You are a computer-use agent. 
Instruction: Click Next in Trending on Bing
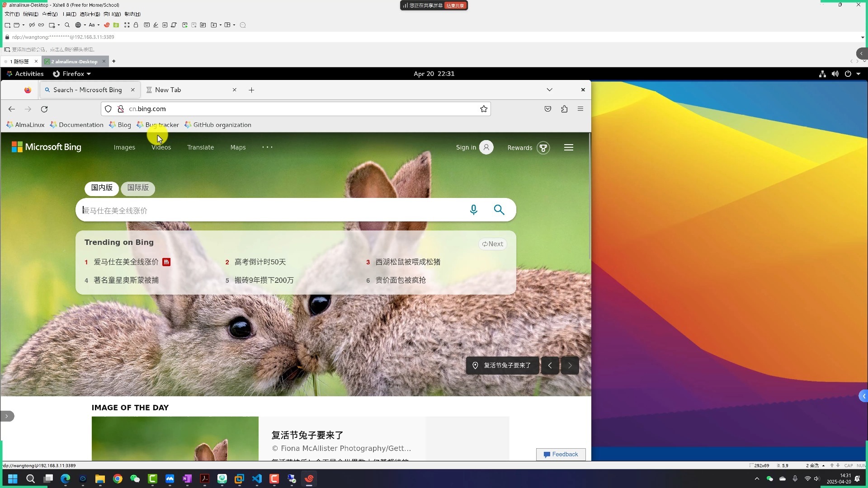pos(492,244)
